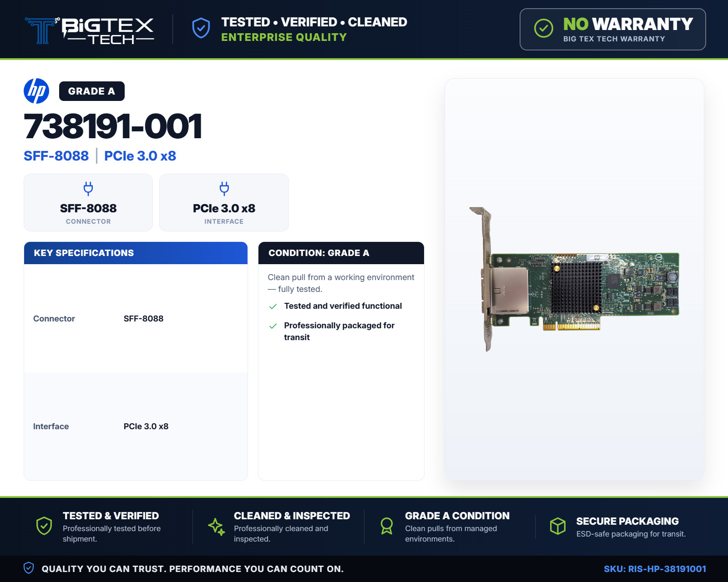Click the CLEANED & INSPECTED footer heading
This screenshot has height=582, width=728.
point(292,516)
